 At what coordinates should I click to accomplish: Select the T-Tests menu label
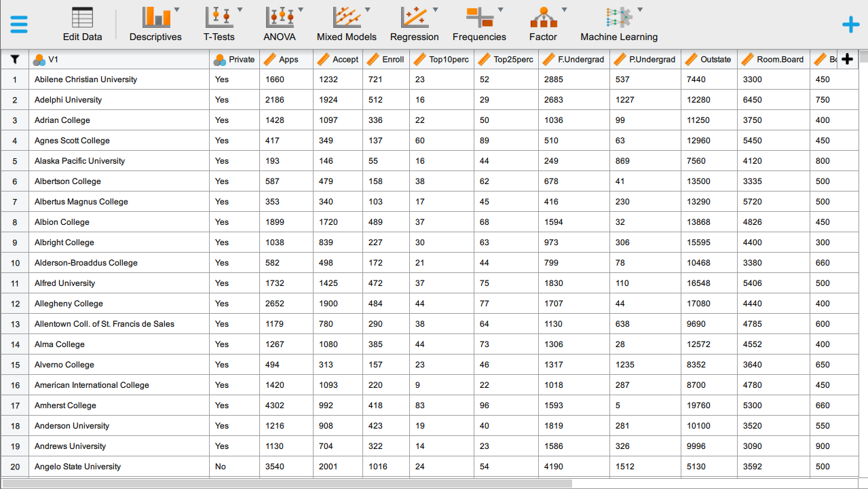click(x=219, y=37)
